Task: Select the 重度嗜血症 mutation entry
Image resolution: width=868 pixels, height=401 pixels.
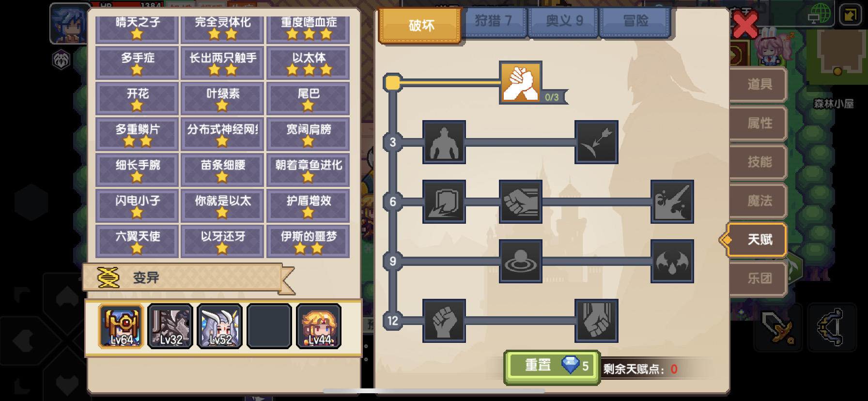Action: tap(308, 28)
